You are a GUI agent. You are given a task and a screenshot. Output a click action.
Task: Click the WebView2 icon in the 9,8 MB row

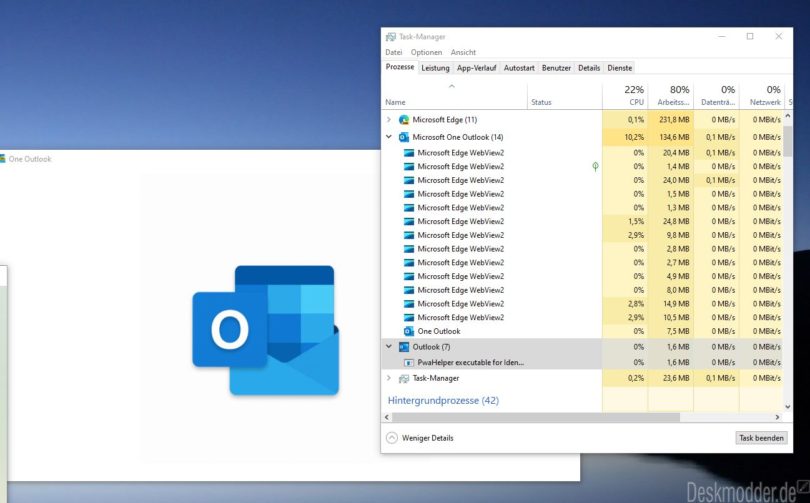point(409,235)
